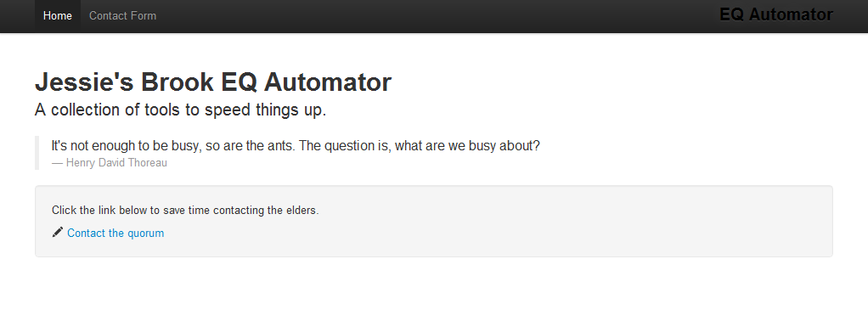Follow the Contact the quorum link
Image resolution: width=868 pixels, height=321 pixels.
(x=116, y=233)
